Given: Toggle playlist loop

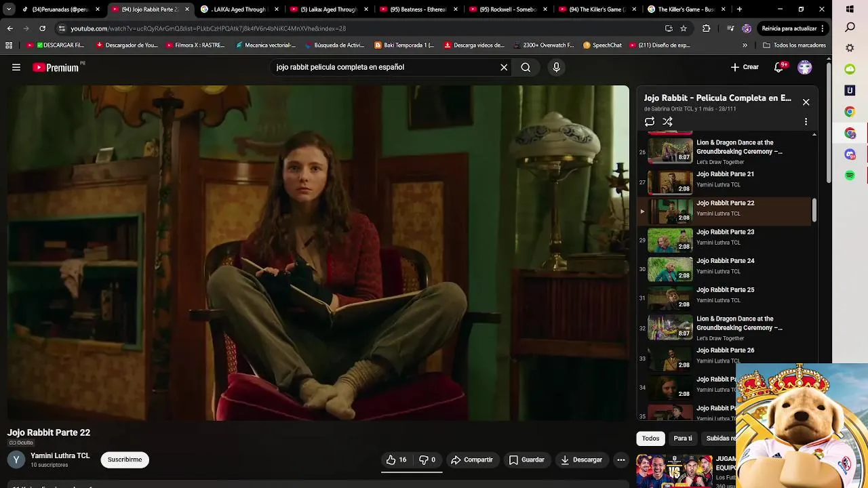Looking at the screenshot, I should (650, 121).
